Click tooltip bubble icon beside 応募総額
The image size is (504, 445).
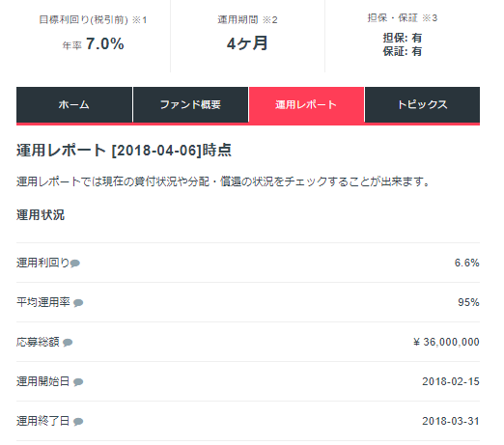[x=68, y=343]
